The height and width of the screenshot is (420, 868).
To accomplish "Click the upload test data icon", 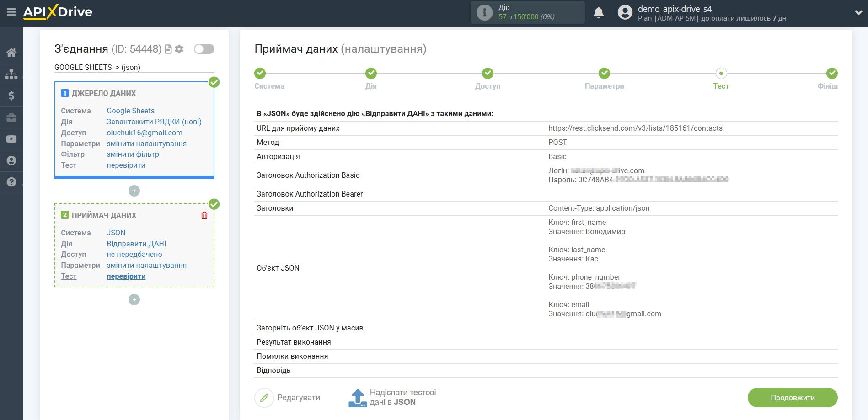I will coord(358,398).
